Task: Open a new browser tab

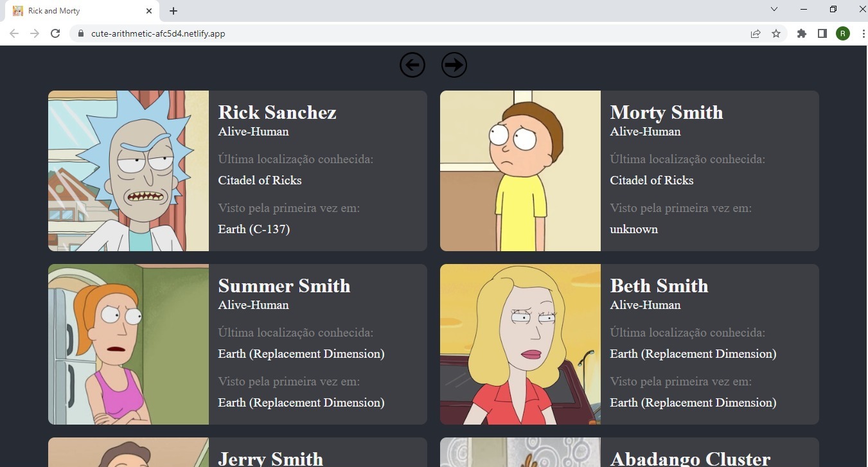Action: tap(172, 10)
